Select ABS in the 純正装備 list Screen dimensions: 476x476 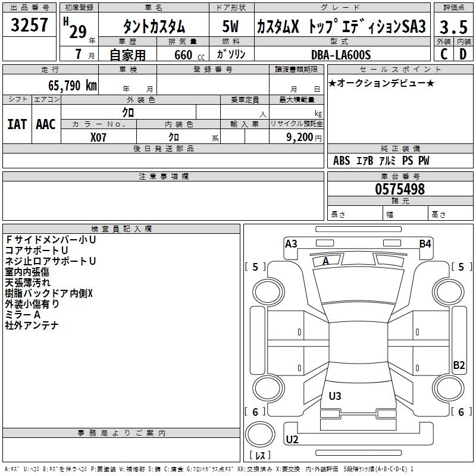tap(342, 161)
